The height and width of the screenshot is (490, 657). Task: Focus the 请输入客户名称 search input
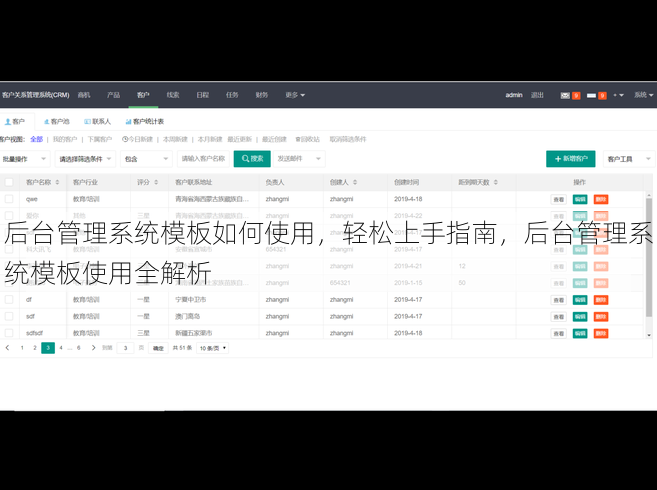click(x=203, y=159)
